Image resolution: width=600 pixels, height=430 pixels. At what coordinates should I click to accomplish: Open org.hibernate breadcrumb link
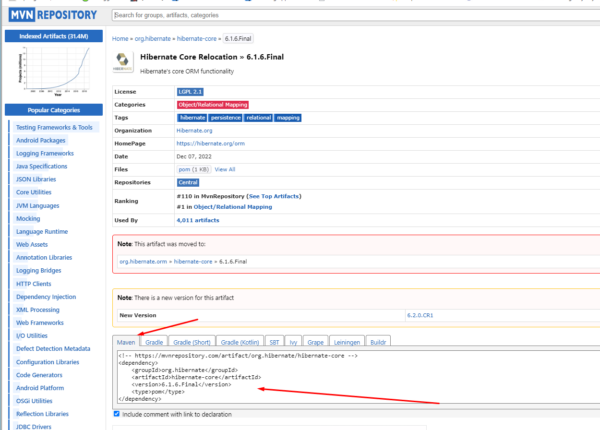(153, 39)
